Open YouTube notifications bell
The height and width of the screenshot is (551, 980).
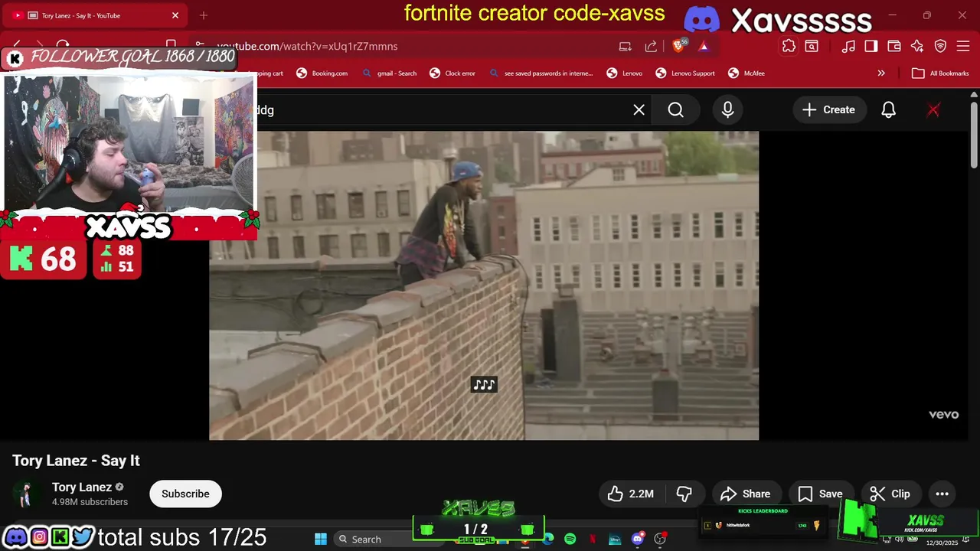888,109
